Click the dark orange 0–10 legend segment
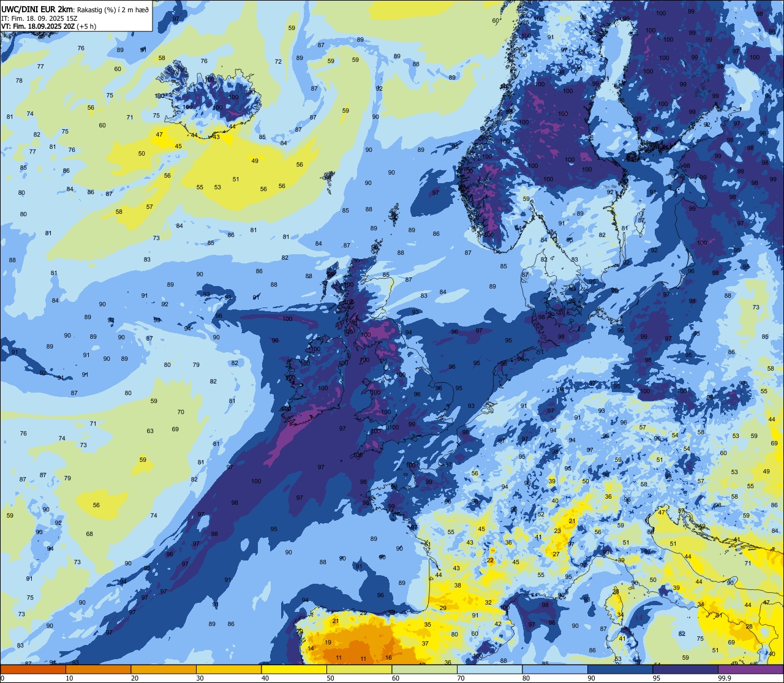This screenshot has width=784, height=683. pos(34,669)
